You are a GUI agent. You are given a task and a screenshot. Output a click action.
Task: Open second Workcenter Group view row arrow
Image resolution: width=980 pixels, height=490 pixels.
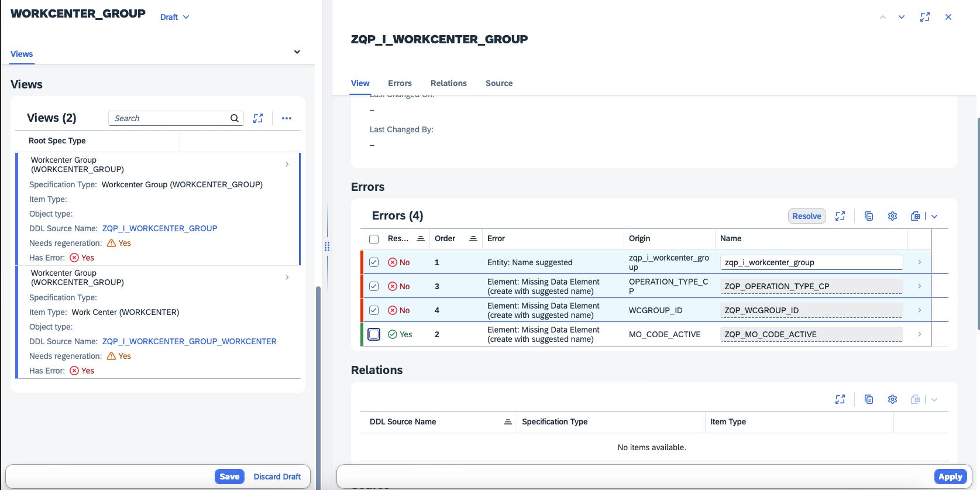[x=287, y=277]
